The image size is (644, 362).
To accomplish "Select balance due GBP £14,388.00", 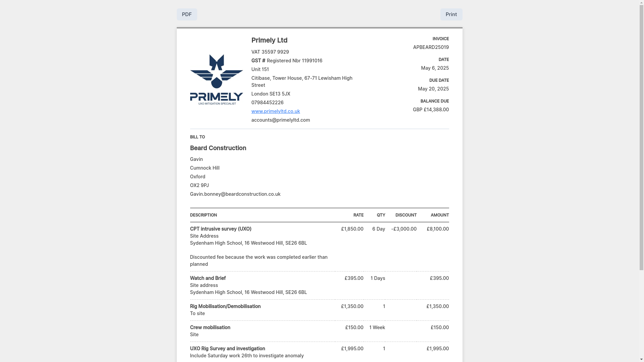I will (x=431, y=110).
